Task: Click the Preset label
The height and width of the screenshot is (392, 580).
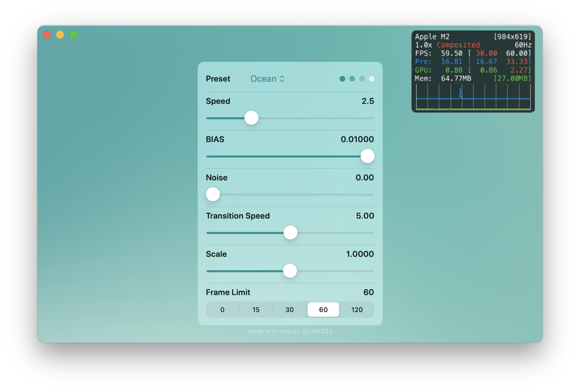Action: click(218, 79)
